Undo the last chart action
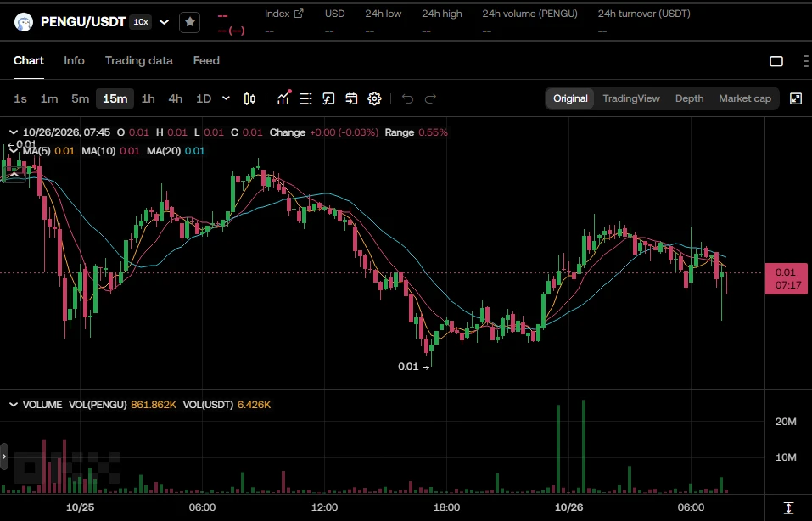Viewport: 812px width, 521px height. coord(407,98)
